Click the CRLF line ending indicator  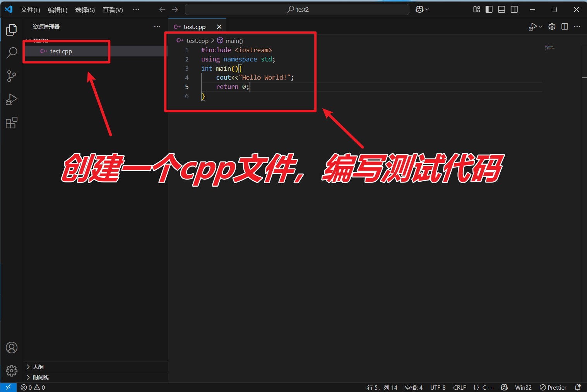click(459, 387)
